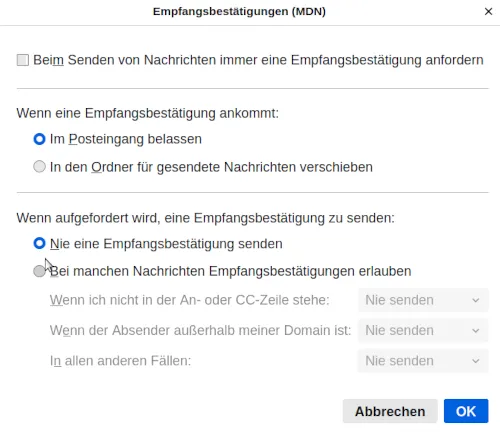Viewport: 500px width, 433px height.
Task: Click the 'Im Posteingang belassen' label text
Action: pyautogui.click(x=126, y=139)
